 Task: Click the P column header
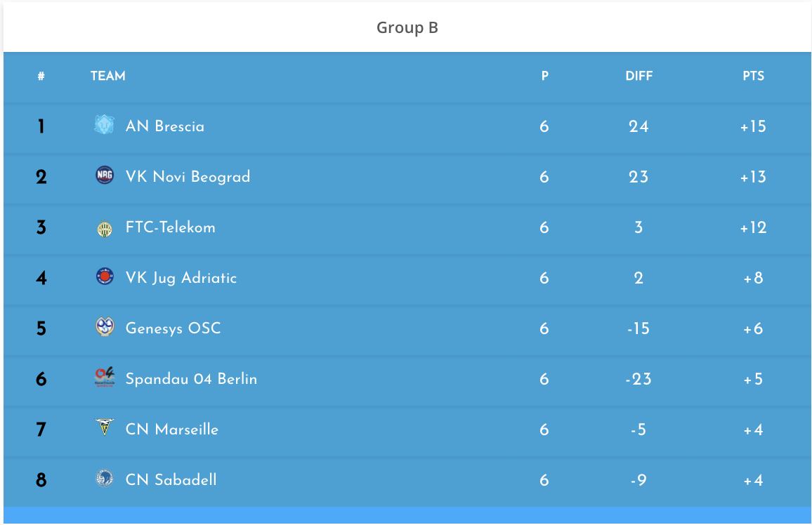(x=544, y=76)
